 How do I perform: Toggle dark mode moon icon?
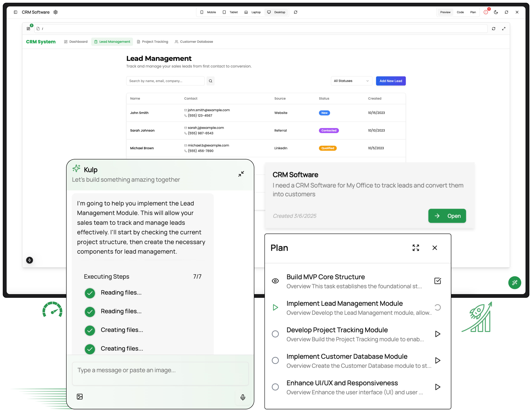click(x=496, y=12)
